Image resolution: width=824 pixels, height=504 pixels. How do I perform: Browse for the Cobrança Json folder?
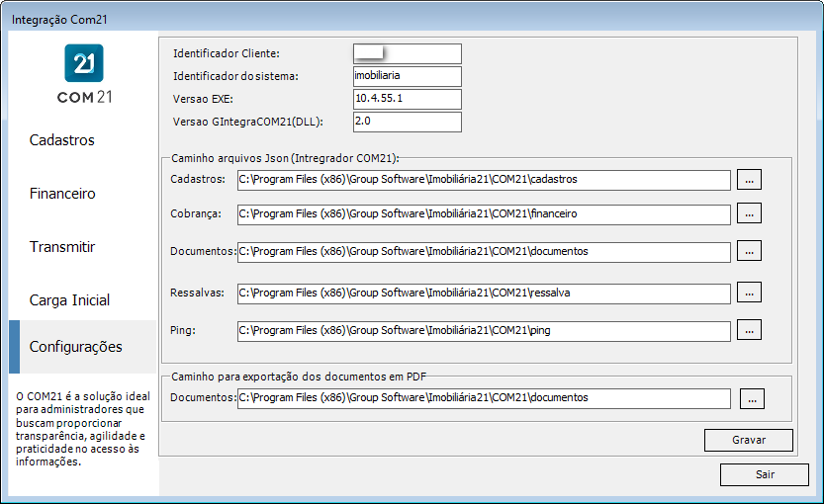pos(749,213)
